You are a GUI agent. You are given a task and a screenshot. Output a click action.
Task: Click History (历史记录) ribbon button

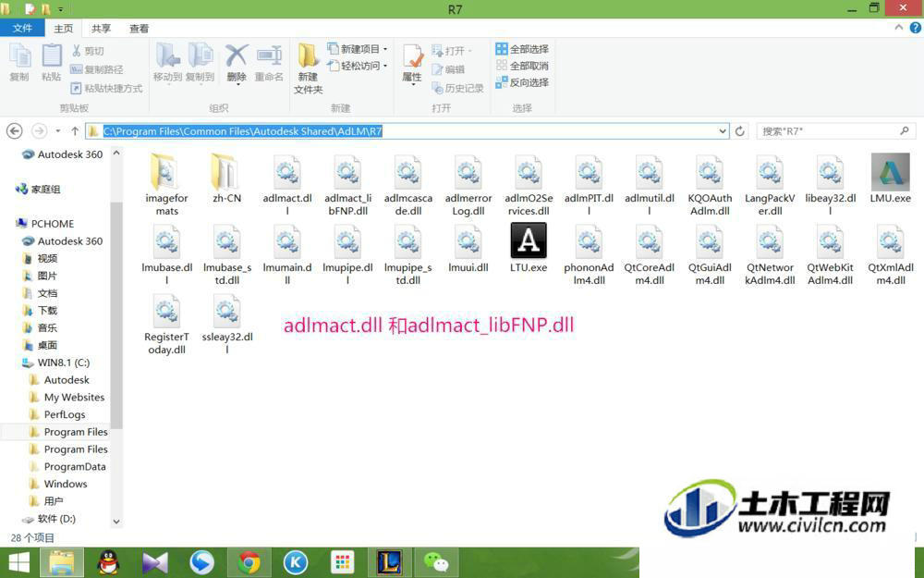[x=458, y=89]
